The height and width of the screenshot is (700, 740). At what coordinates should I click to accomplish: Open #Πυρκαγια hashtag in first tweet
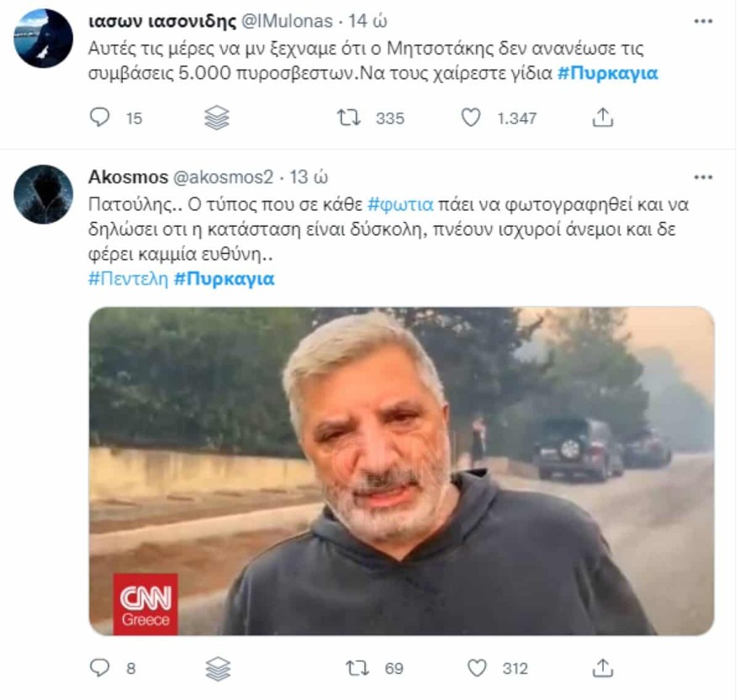point(608,74)
